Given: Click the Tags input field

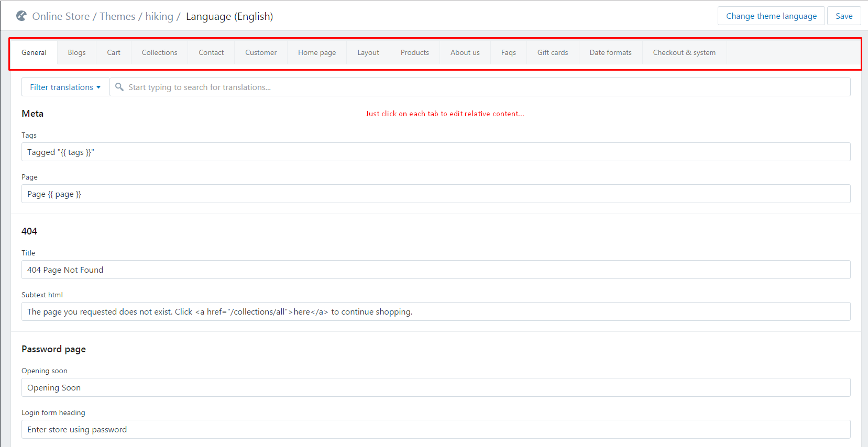Looking at the screenshot, I should coord(435,152).
